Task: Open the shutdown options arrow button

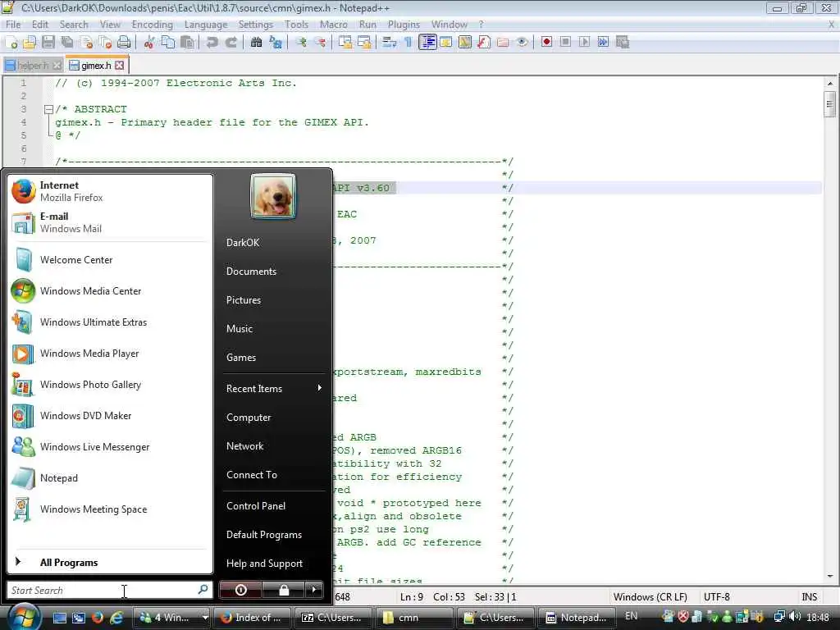Action: 314,590
